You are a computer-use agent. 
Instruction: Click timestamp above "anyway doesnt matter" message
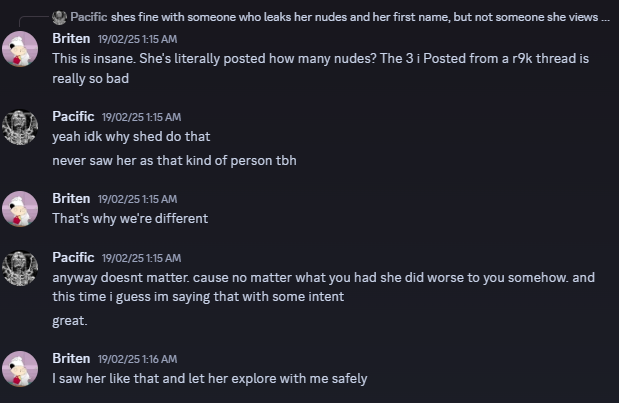[141, 258]
